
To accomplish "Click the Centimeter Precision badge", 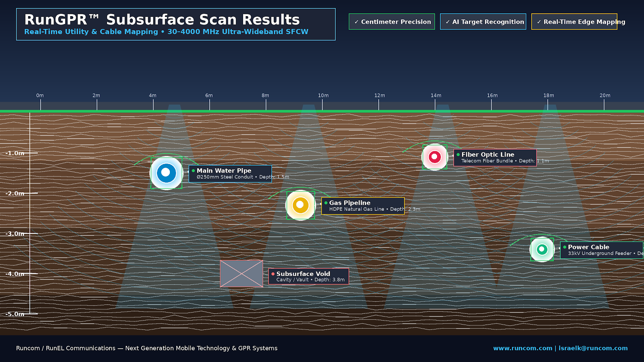I will tap(392, 22).
